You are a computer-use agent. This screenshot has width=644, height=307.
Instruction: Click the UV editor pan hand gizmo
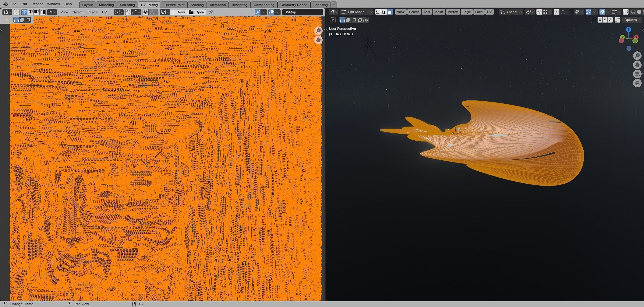318,40
